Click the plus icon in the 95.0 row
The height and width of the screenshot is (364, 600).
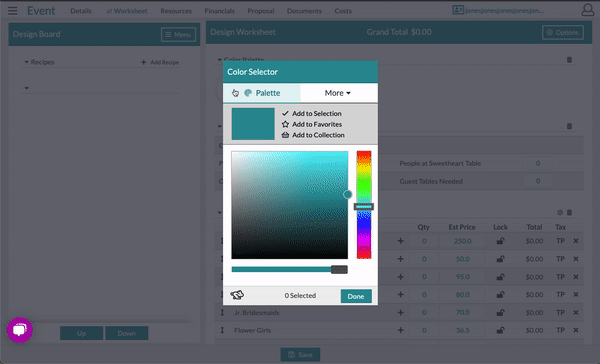tap(401, 276)
